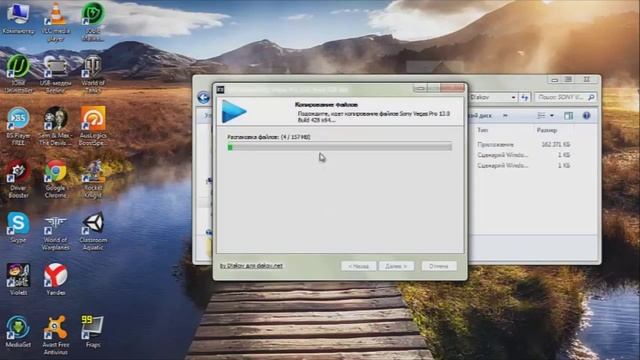Viewport: 640px width, 360px height.
Task: Launch Google Chrome from the desktop
Action: coord(56,179)
